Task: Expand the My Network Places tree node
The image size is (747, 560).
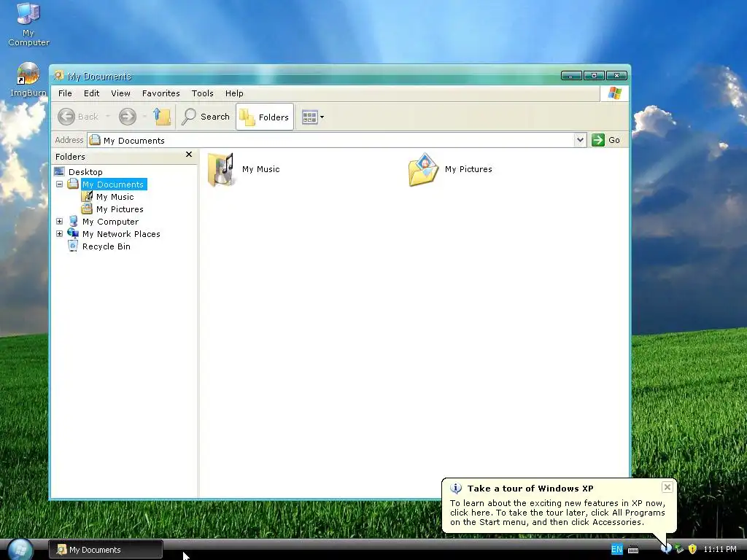Action: pyautogui.click(x=60, y=233)
